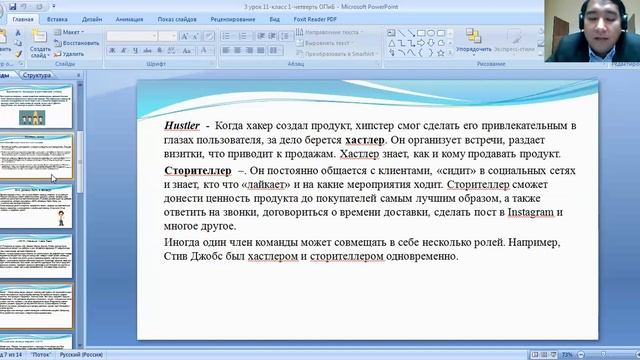The width and height of the screenshot is (640, 360).
Task: Click Направление текста button
Action: (x=330, y=32)
